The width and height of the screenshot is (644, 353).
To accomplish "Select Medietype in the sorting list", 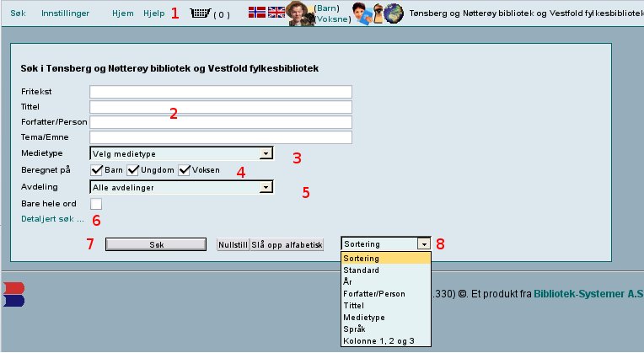I will (x=386, y=318).
